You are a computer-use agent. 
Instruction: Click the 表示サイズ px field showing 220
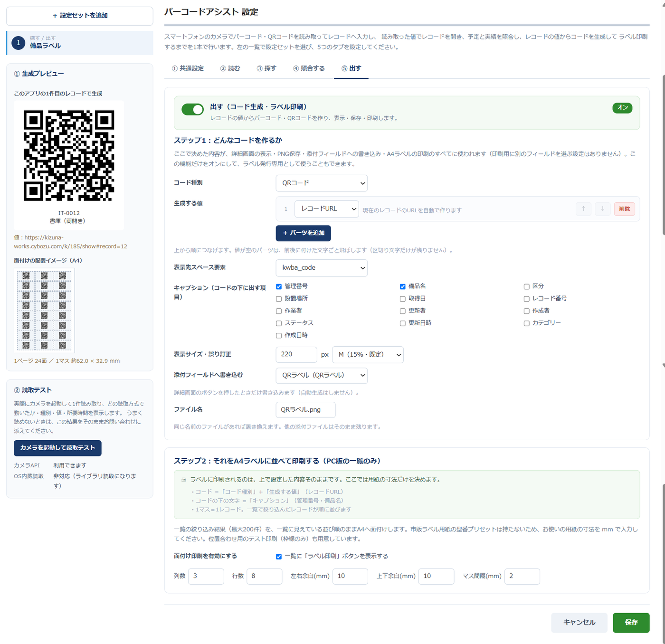(x=296, y=355)
